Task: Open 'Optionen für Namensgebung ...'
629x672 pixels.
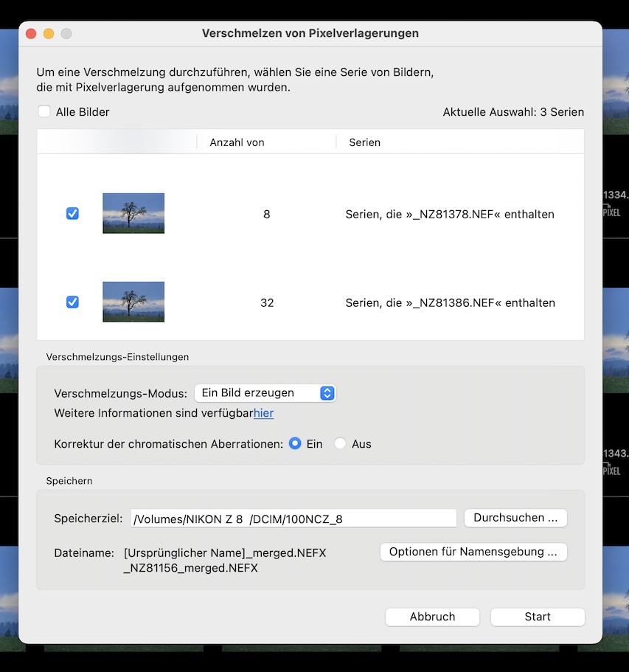Action: 473,552
